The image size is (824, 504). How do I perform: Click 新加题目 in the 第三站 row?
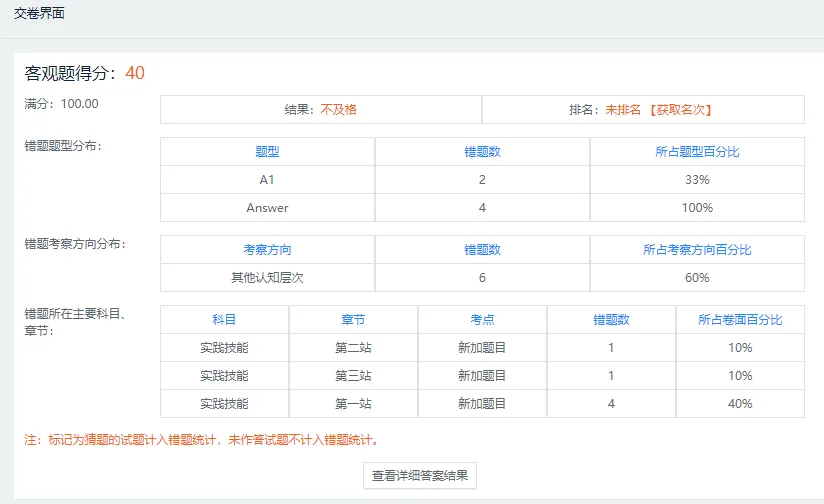[482, 376]
